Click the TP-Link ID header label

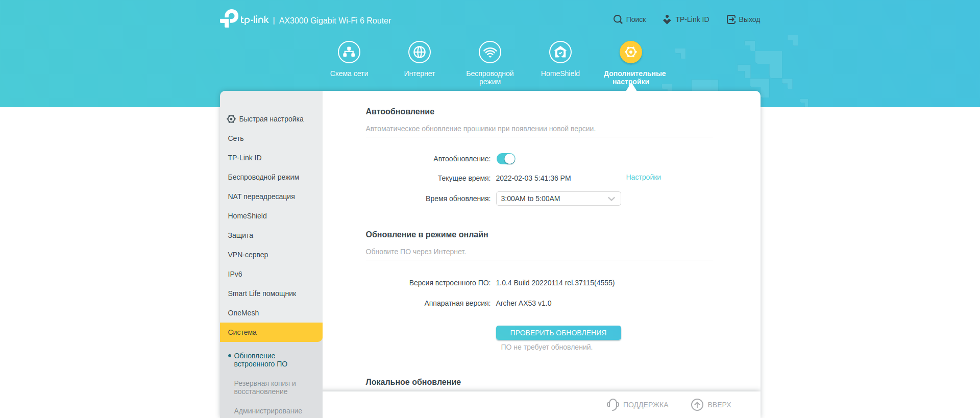(x=692, y=19)
